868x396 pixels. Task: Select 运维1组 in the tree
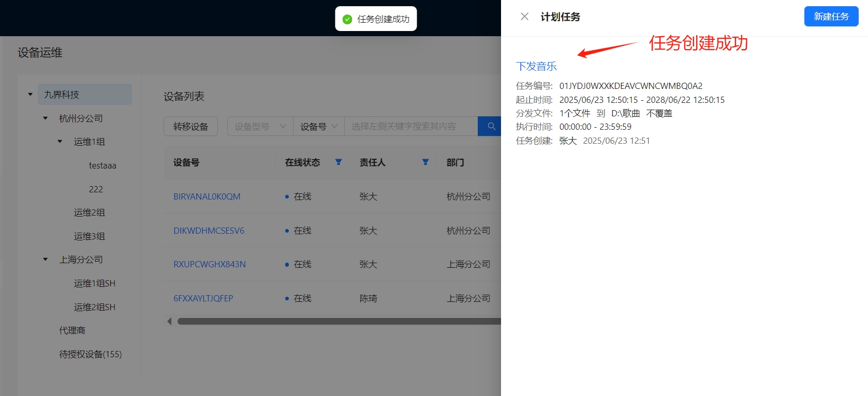coord(89,142)
